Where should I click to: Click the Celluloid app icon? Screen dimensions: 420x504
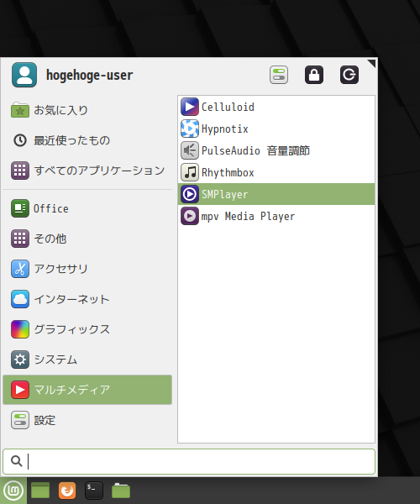tap(190, 107)
